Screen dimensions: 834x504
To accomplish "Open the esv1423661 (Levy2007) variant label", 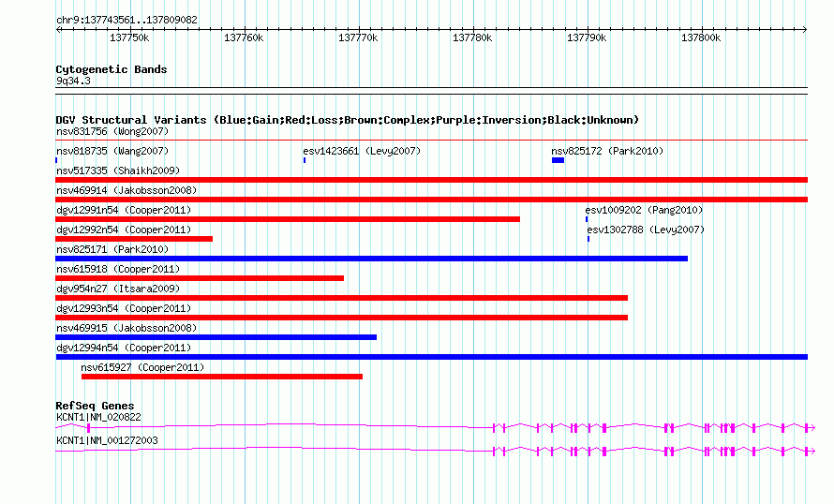I will [x=362, y=151].
